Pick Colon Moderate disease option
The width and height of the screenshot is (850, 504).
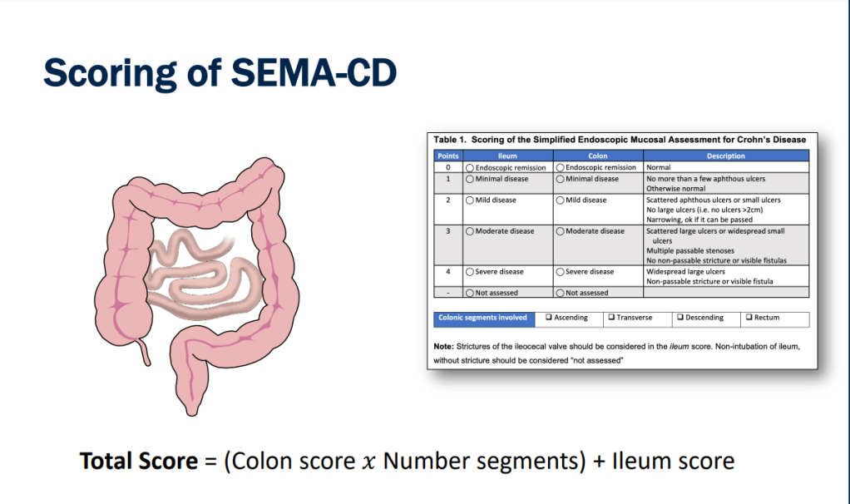(560, 231)
